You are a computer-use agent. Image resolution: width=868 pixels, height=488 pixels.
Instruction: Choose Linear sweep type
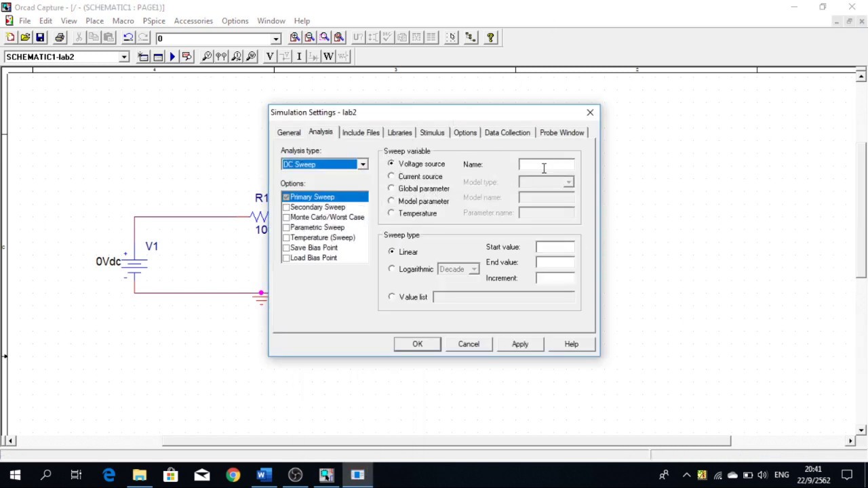click(391, 251)
